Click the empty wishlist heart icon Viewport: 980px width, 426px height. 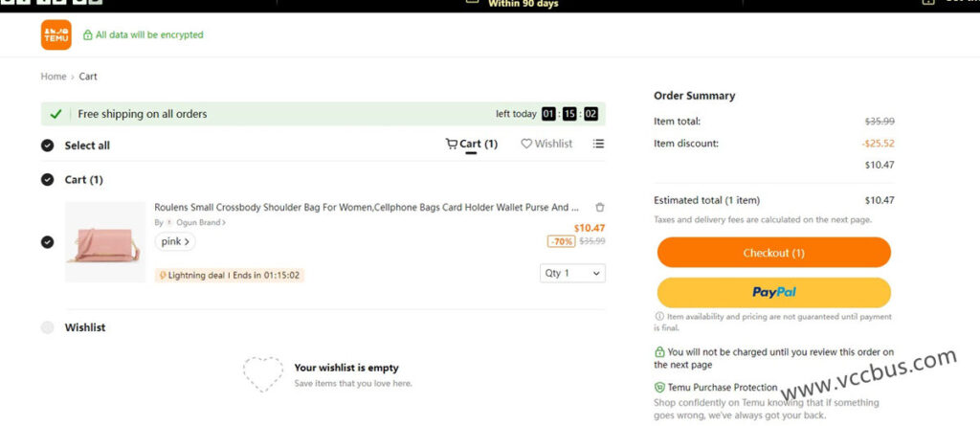[x=262, y=374]
